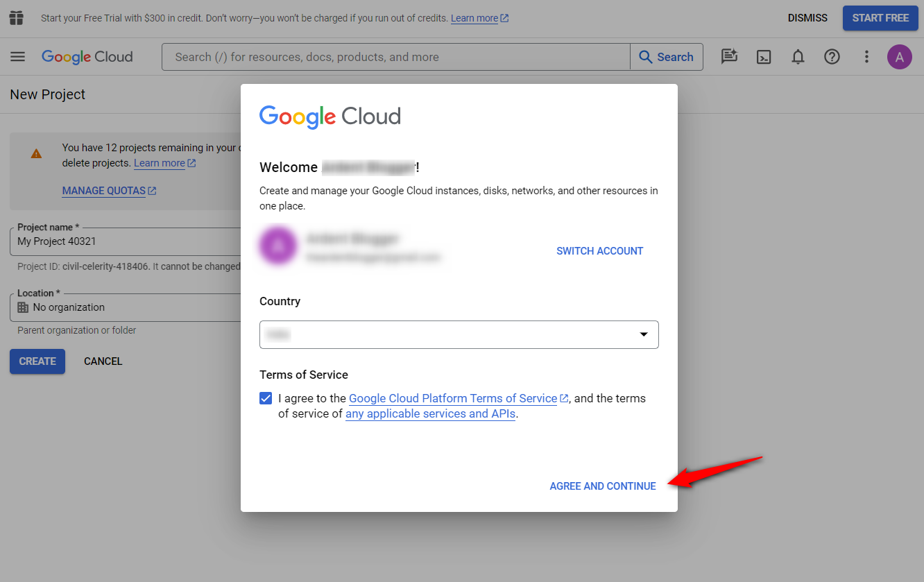924x582 pixels.
Task: Click the gift icon in trial banner
Action: click(x=16, y=18)
